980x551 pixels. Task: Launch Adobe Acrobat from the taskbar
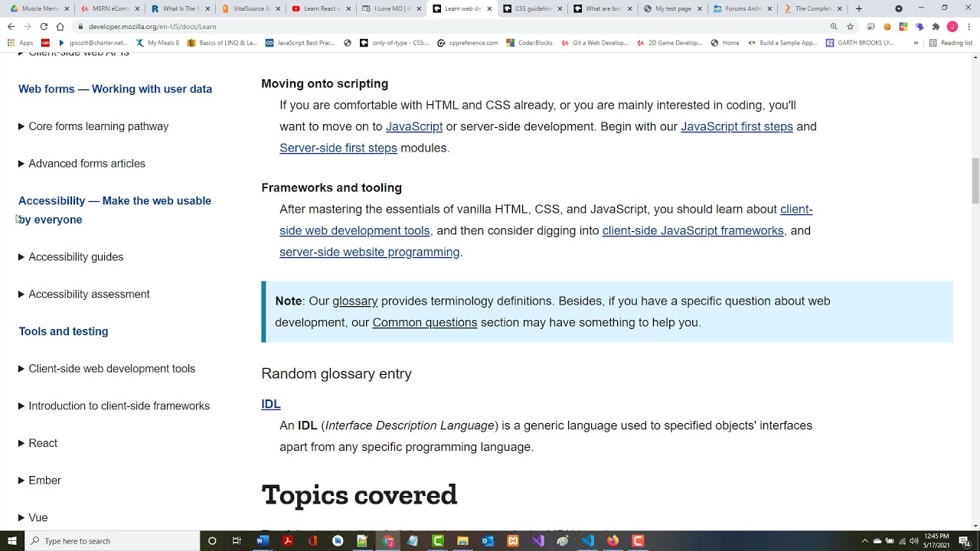(288, 541)
